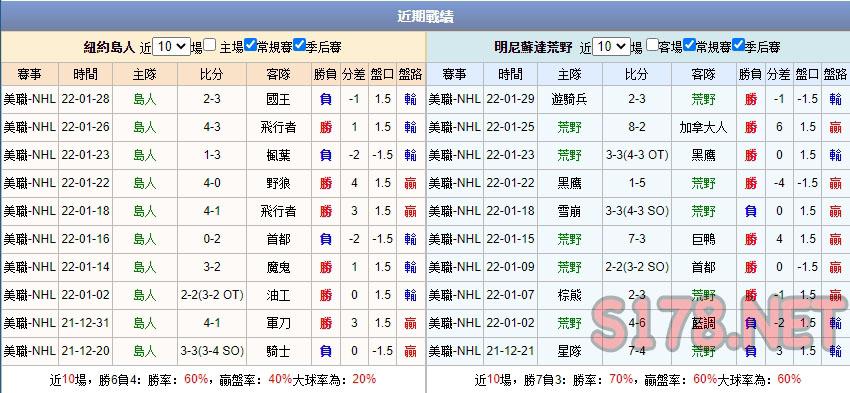Click score 2-2(3-2 OT) against 油工

click(x=212, y=295)
